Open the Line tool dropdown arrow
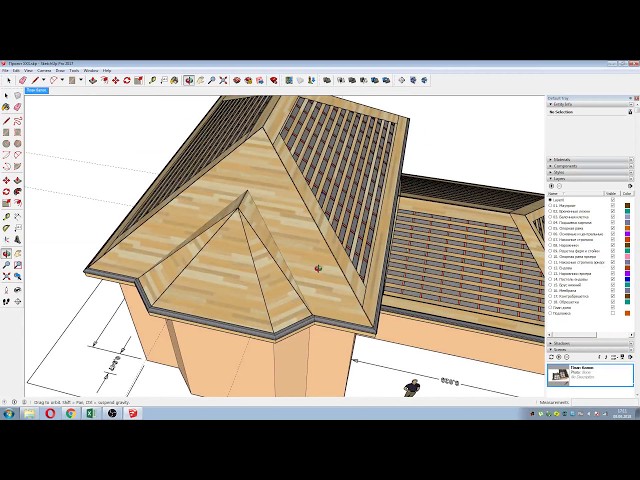Screen dimensions: 640x480 44,80
